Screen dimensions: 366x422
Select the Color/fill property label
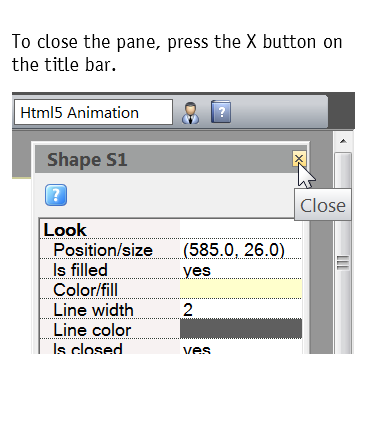tap(85, 290)
